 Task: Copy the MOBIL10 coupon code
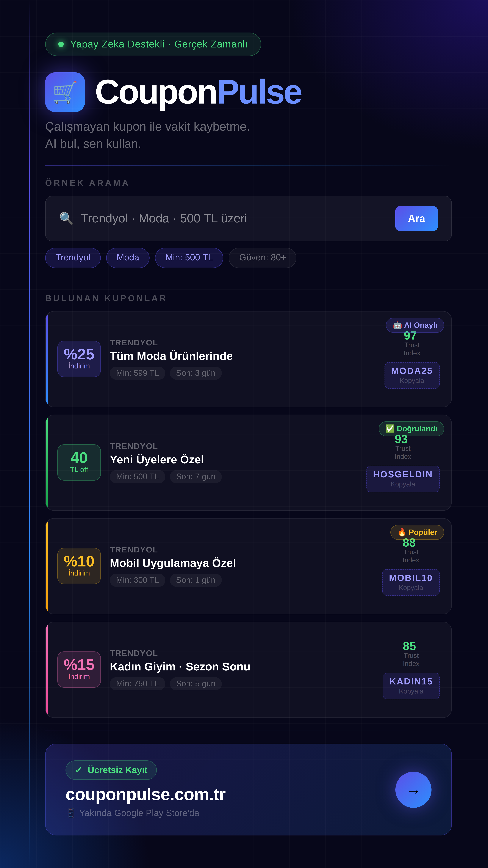pos(411,582)
